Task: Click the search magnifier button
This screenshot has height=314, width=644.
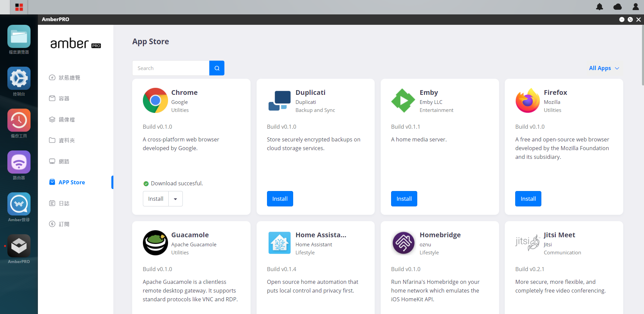Action: [x=217, y=68]
